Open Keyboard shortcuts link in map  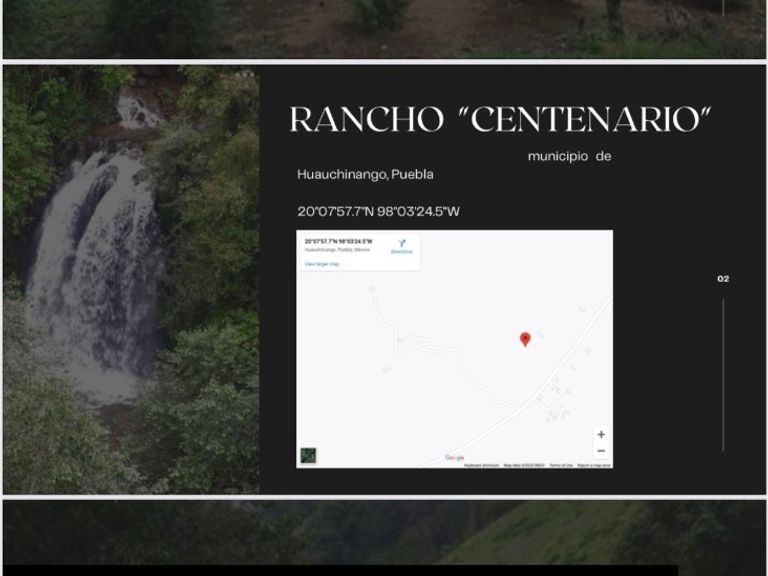481,465
